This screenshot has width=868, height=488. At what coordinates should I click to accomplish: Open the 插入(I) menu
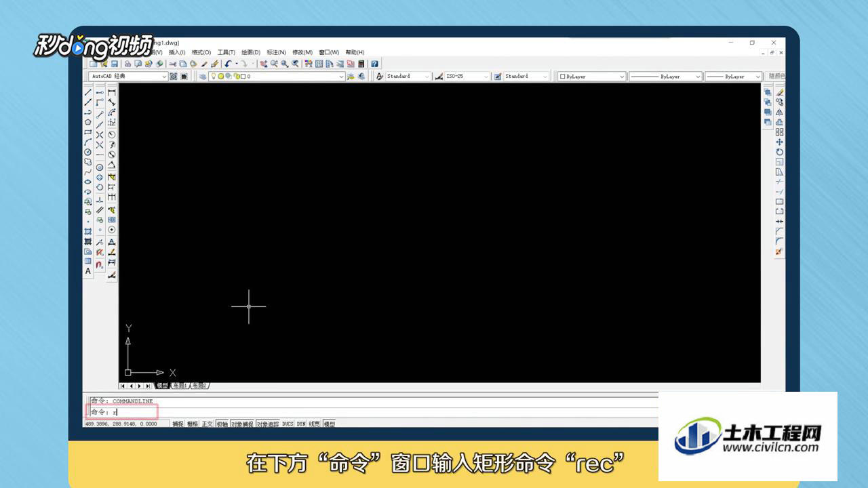[177, 52]
